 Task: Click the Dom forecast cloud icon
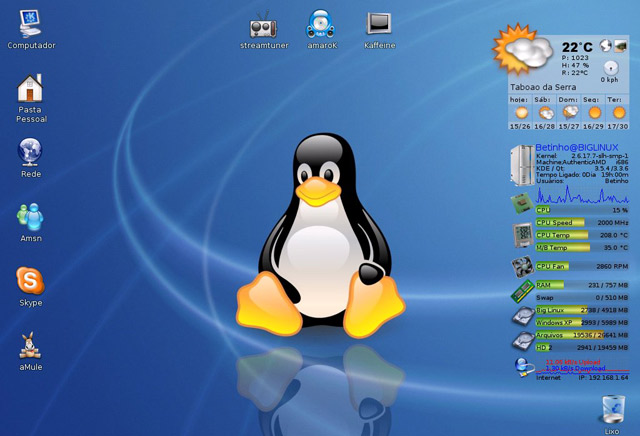pos(570,112)
